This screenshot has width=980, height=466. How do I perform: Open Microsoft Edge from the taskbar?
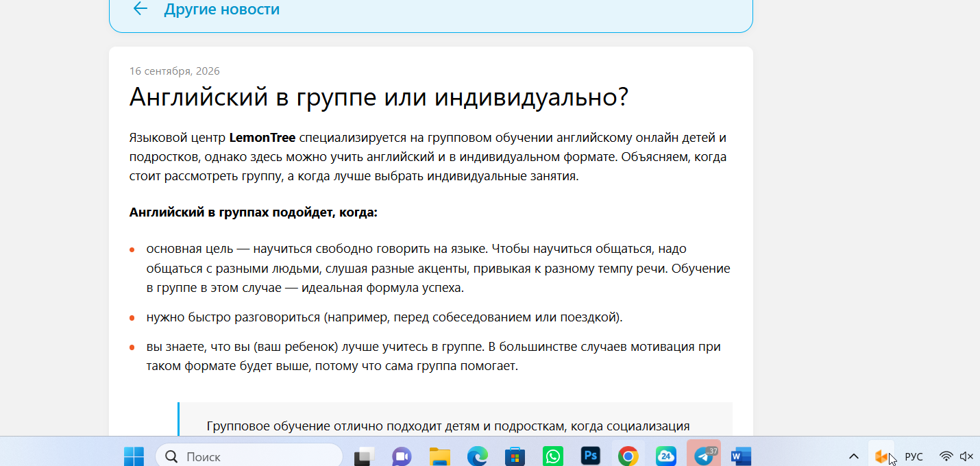point(477,456)
